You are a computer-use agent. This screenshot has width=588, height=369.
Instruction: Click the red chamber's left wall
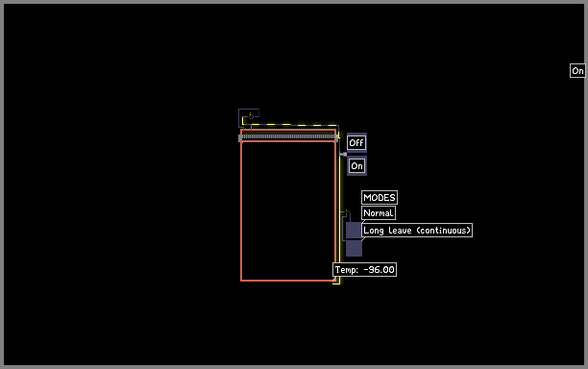click(x=241, y=210)
